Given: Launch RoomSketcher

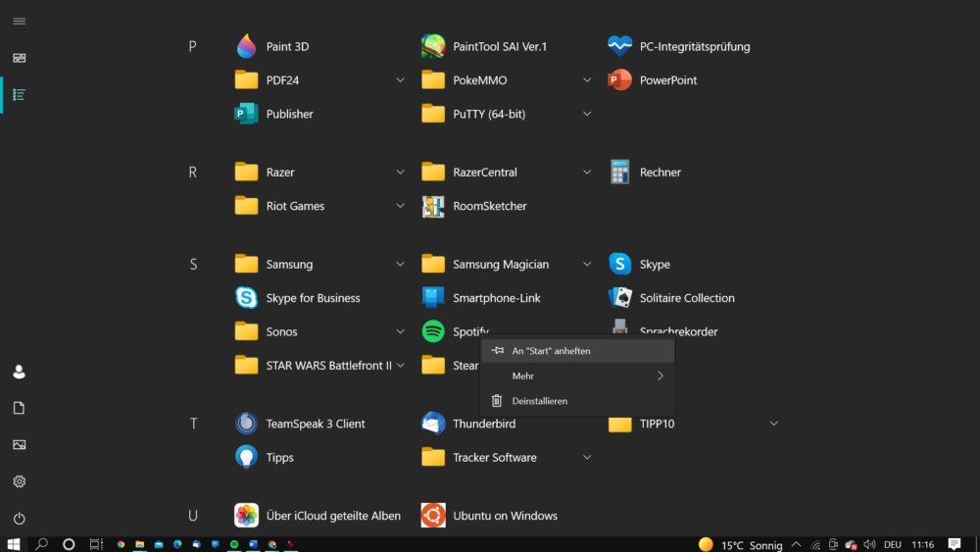Looking at the screenshot, I should (x=473, y=206).
